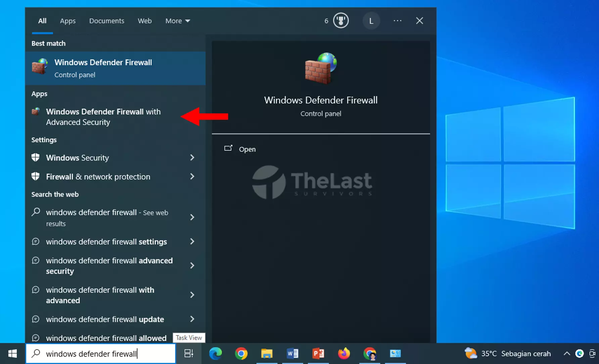Screen dimensions: 599x364
Task: Click the search icon beside advanced security suggestion
Action: (x=36, y=260)
